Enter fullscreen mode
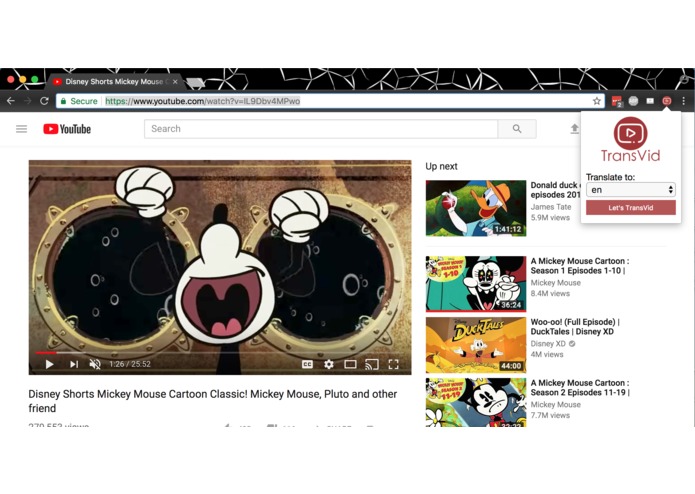The width and height of the screenshot is (695, 494). (393, 364)
